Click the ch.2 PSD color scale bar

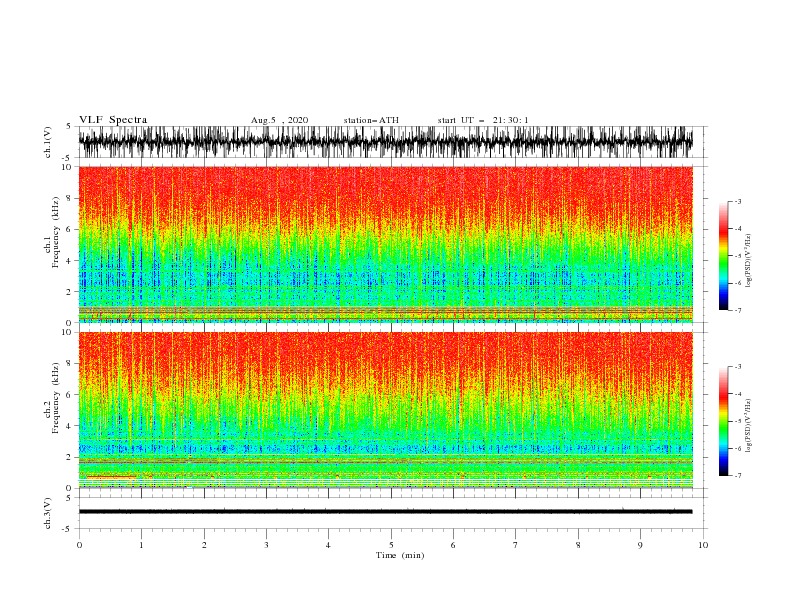[x=723, y=421]
